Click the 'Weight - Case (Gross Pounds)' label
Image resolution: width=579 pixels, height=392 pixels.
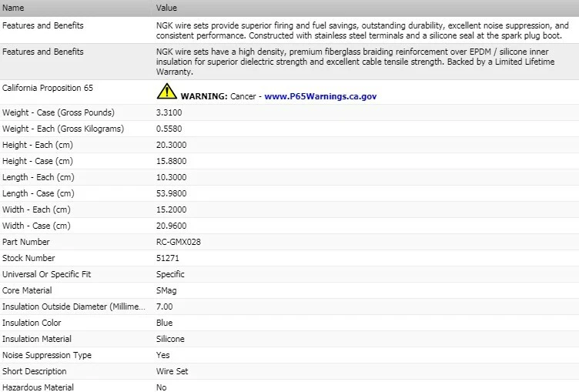coord(59,112)
